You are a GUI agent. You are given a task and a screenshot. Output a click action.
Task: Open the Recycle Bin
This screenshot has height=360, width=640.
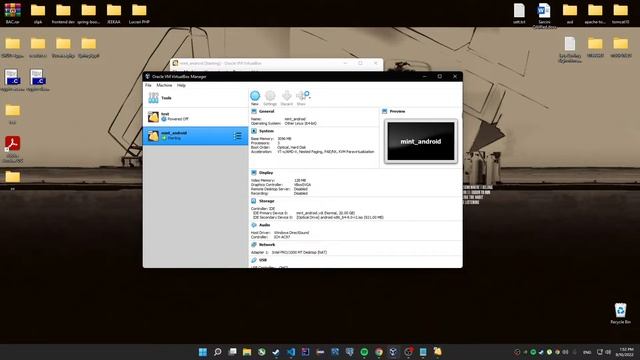(620, 313)
